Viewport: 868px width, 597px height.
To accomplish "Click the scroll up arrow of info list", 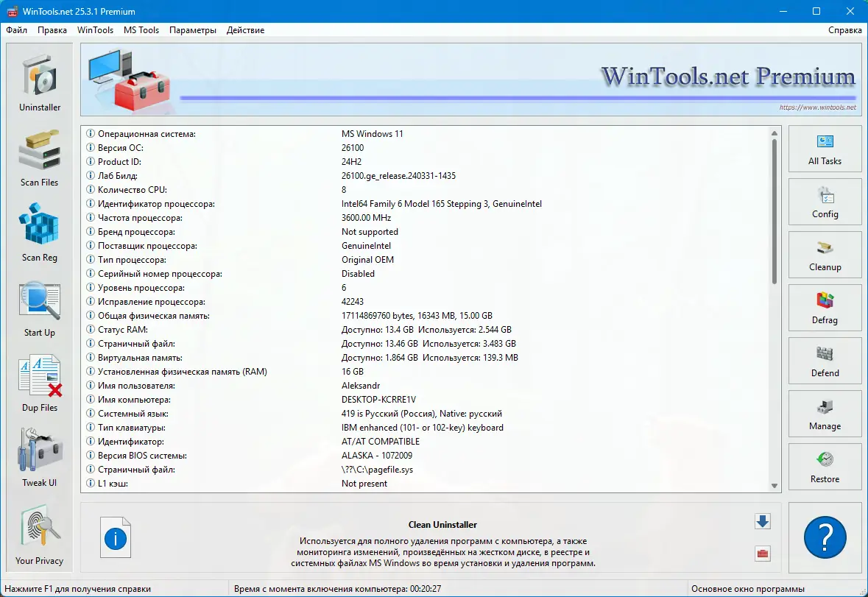I will (x=775, y=133).
